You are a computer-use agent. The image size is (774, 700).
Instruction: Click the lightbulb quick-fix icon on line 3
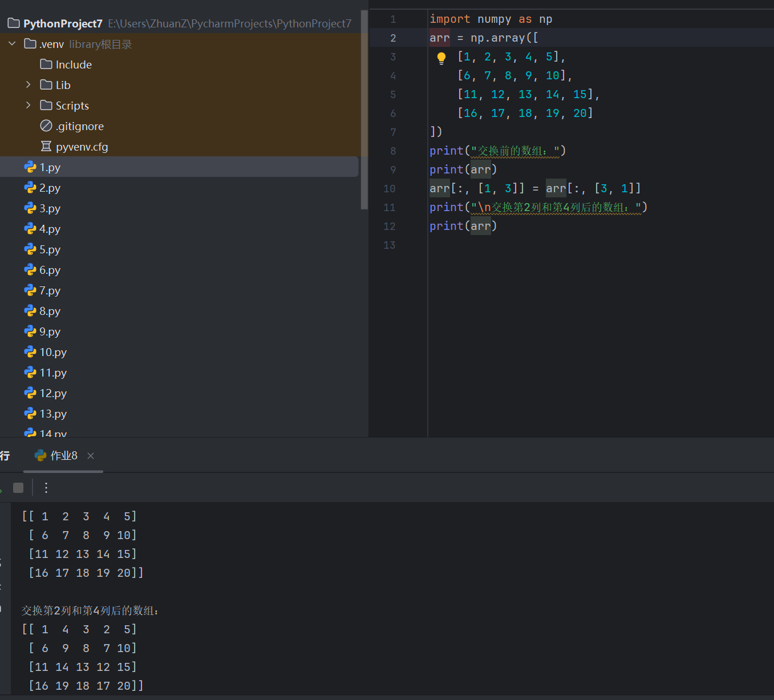(x=441, y=57)
